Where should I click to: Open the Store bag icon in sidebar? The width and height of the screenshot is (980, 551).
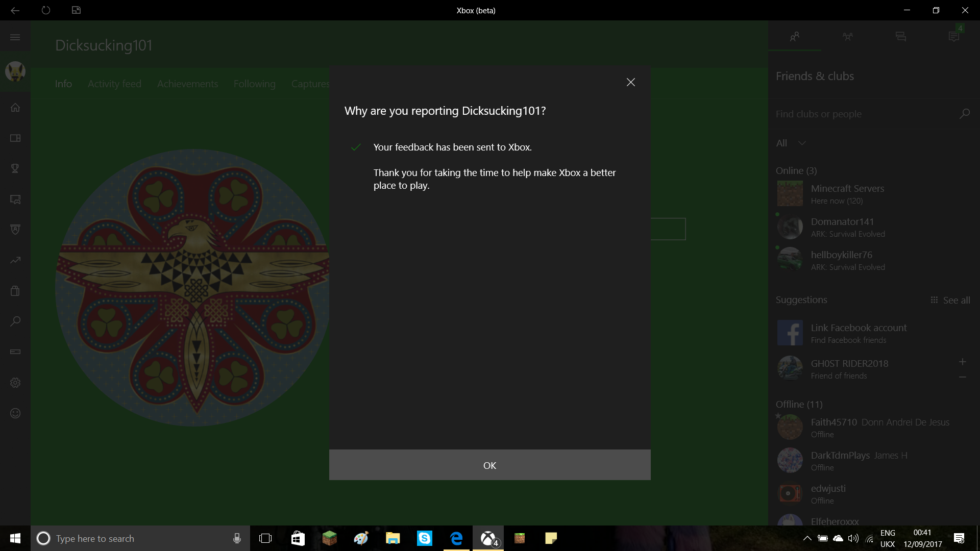[15, 291]
